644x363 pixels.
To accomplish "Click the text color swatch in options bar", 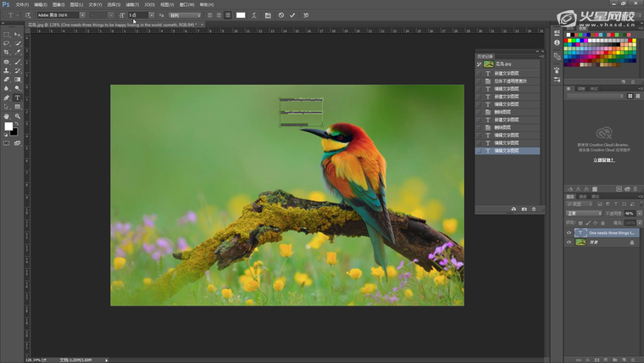I will [241, 15].
